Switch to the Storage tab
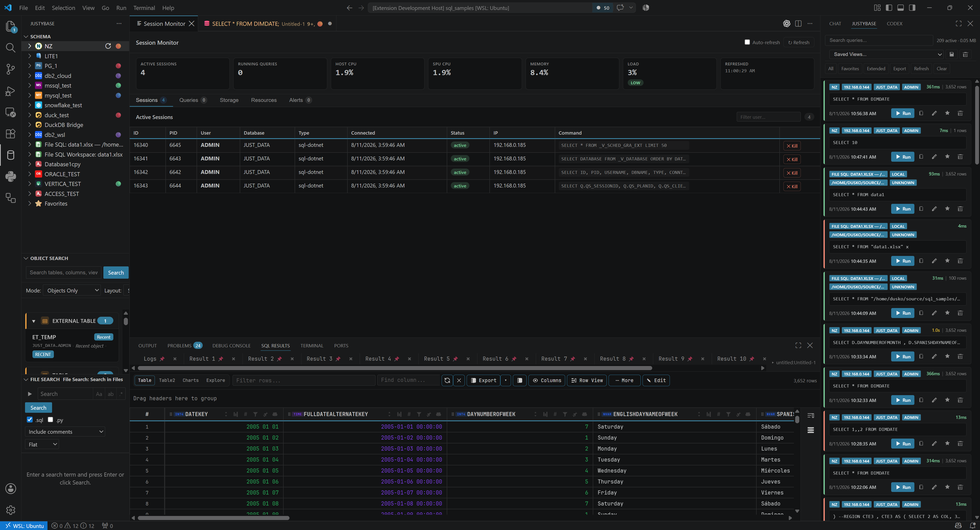This screenshot has width=980, height=530. 229,100
